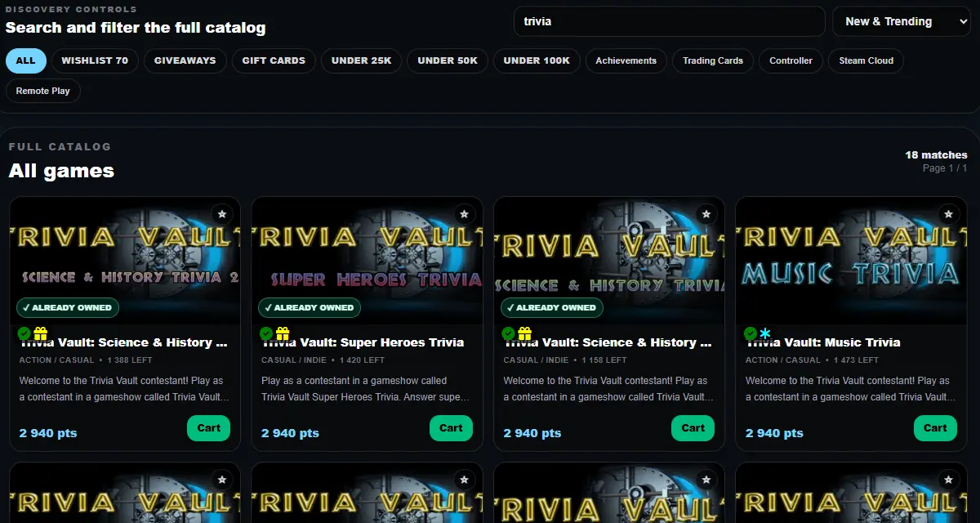Viewport: 980px width, 523px height.
Task: Click the green checkmark on the card with 1 158 left
Action: [508, 333]
